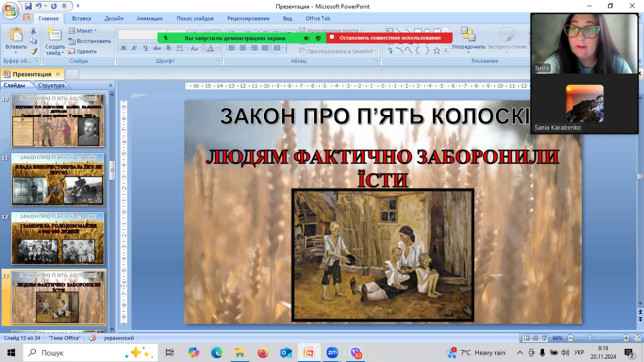Switch to Структура outline pane tab

click(52, 85)
